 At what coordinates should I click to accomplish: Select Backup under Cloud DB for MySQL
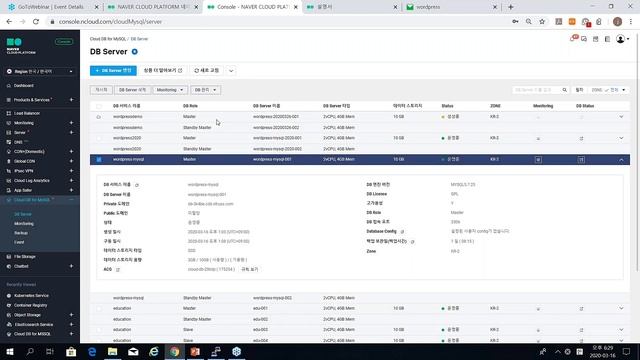pos(21,233)
